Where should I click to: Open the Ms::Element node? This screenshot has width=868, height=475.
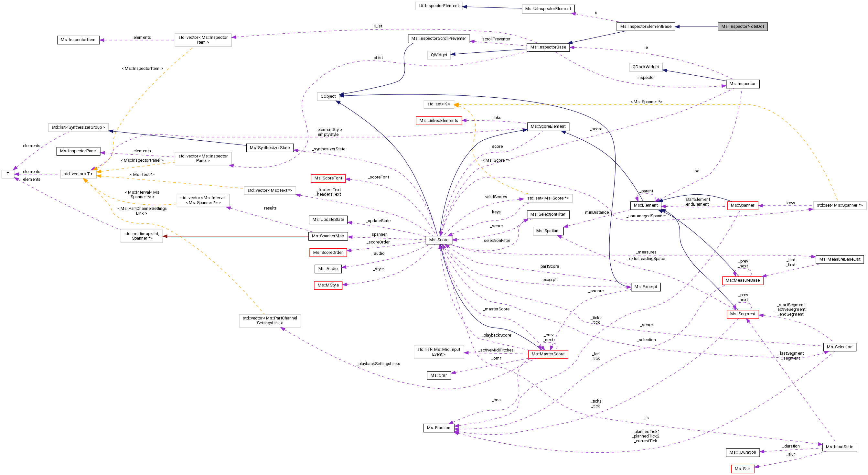click(646, 205)
